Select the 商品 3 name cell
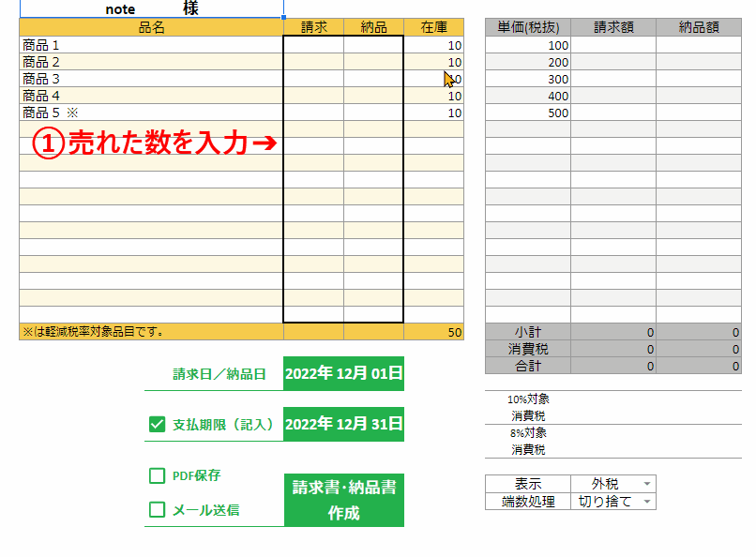This screenshot has width=756, height=557. point(151,79)
